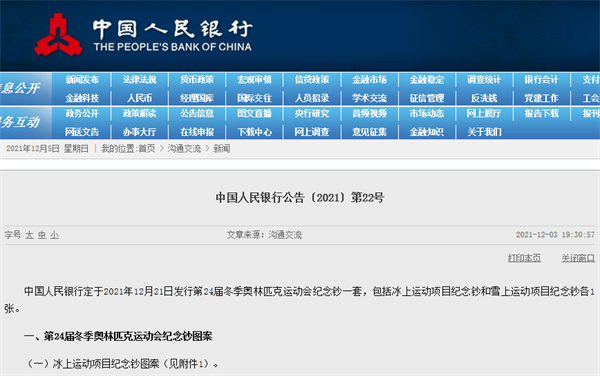Image resolution: width=600 pixels, height=376 pixels.
Task: Click the People's Bank of China red logo
Action: (58, 35)
